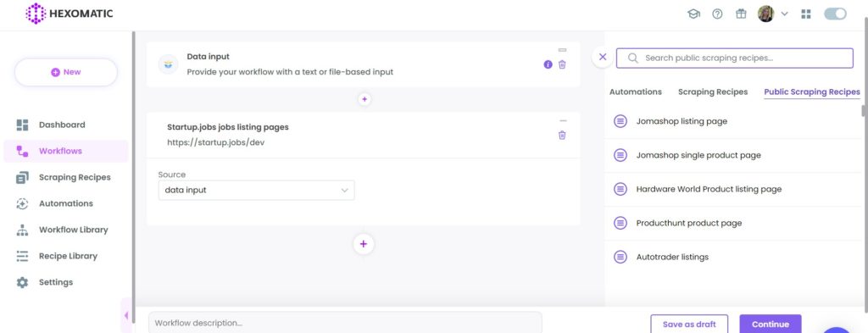Collapse the left sidebar arrow

click(126, 316)
